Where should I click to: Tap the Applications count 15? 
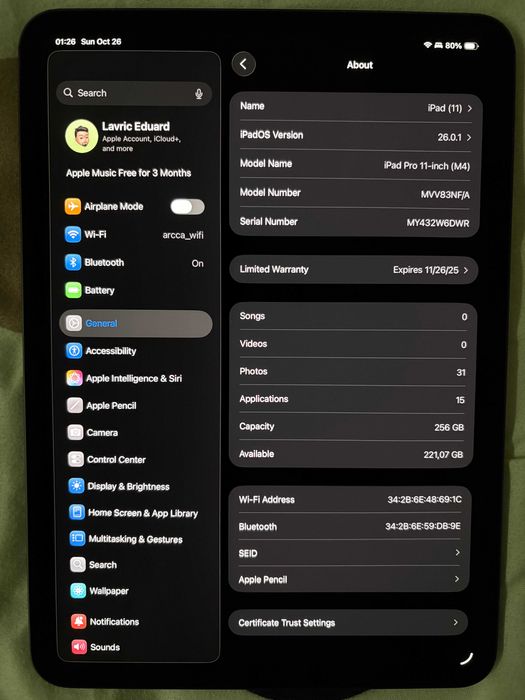pos(460,400)
